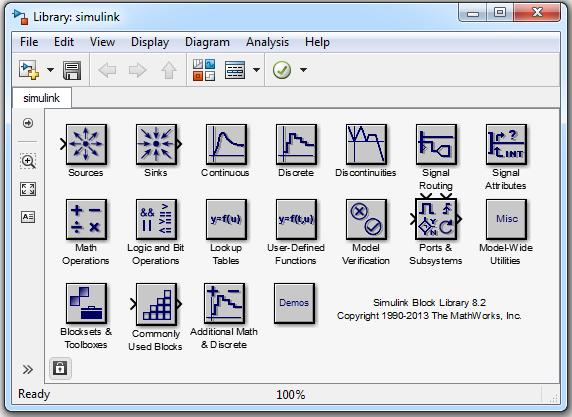Viewport: 572px width, 417px height.
Task: Open the Demos block
Action: click(x=294, y=304)
